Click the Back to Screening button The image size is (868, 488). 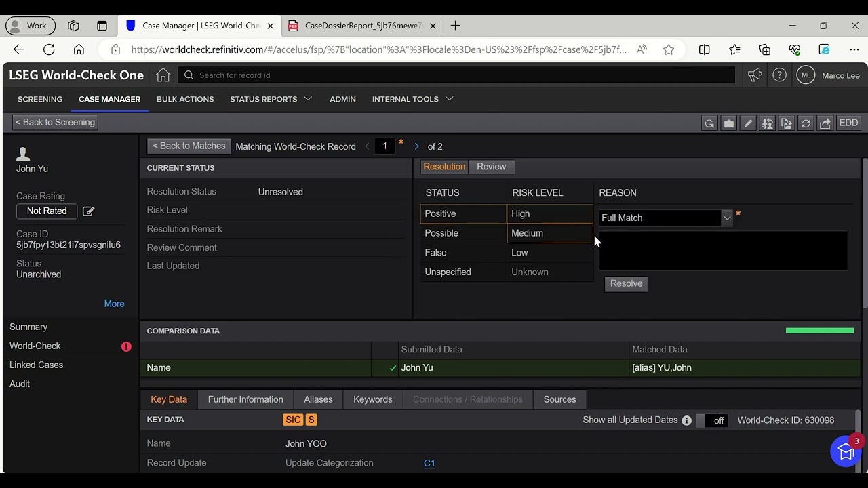[x=55, y=123]
